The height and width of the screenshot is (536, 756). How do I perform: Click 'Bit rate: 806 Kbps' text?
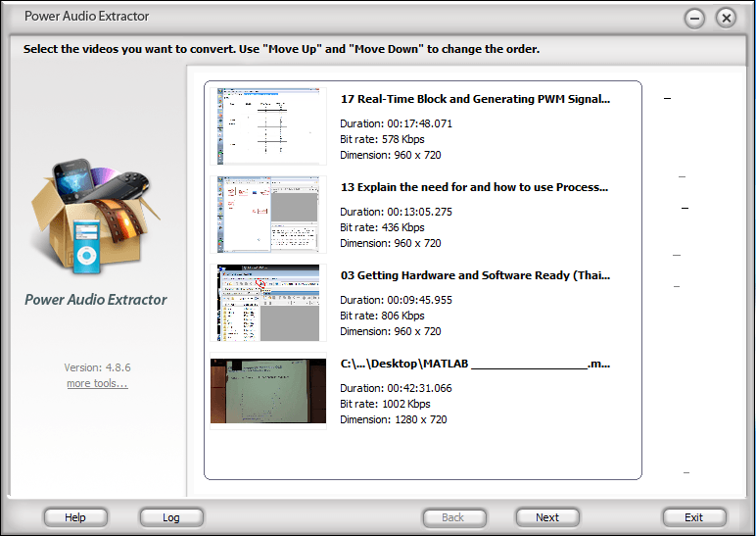point(382,316)
